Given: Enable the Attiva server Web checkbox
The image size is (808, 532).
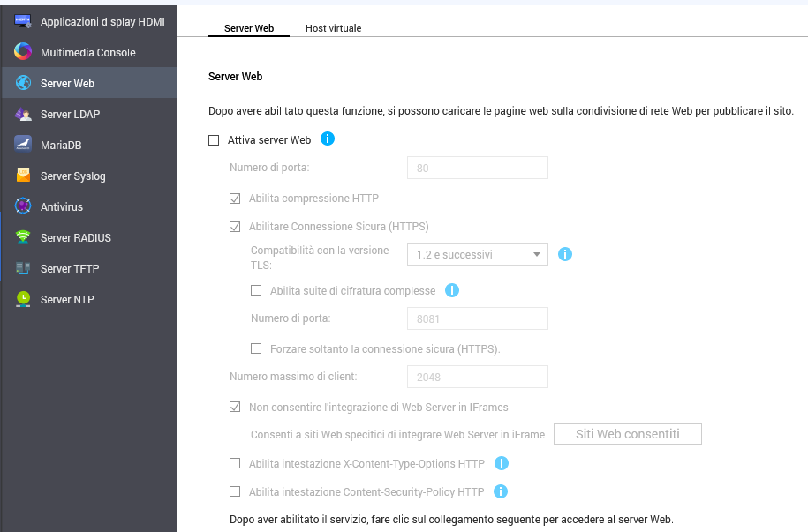Looking at the screenshot, I should (x=214, y=139).
